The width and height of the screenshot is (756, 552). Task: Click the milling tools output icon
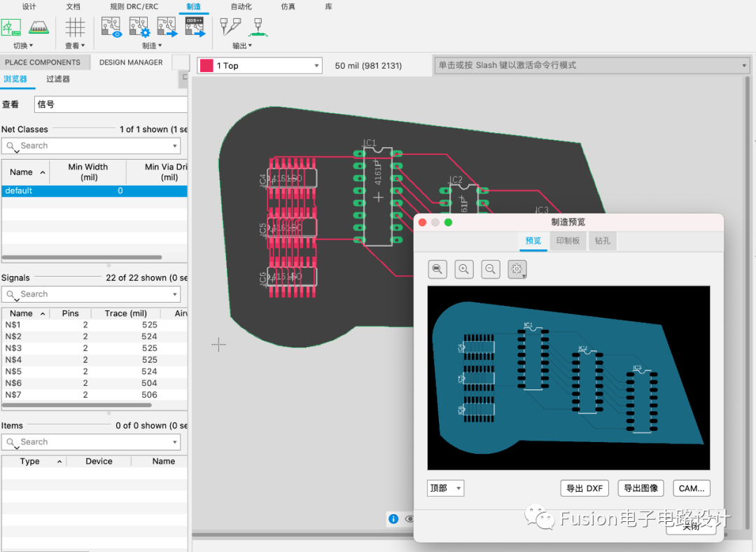(230, 27)
